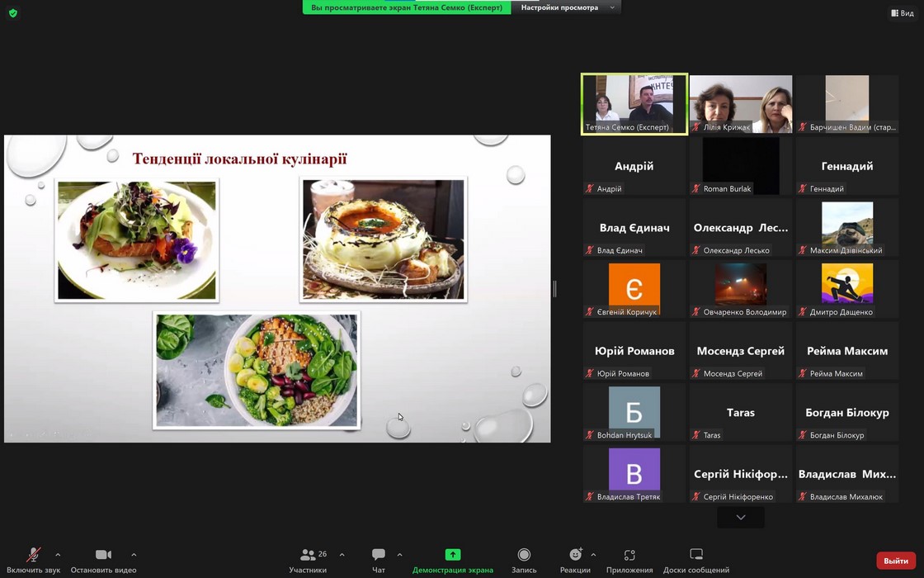Image resolution: width=924 pixels, height=578 pixels.
Task: Expand video options arrow next to camera
Action: (134, 555)
